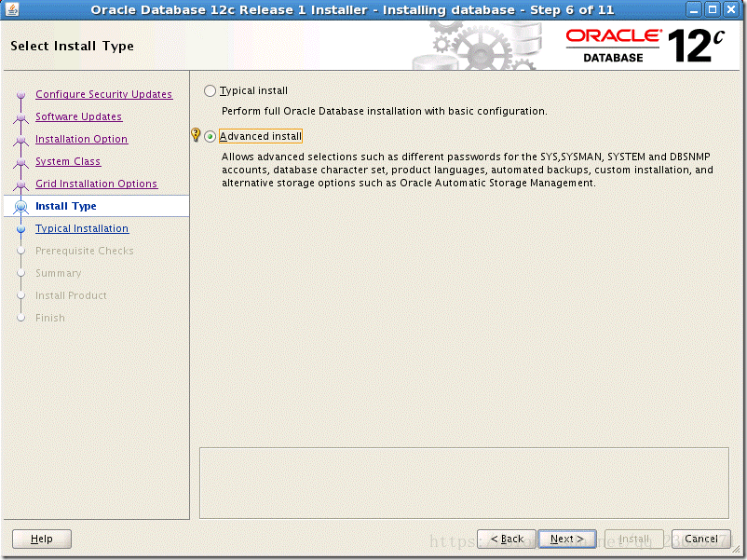Select the Advanced install radio button
This screenshot has height=560, width=747.
click(210, 137)
